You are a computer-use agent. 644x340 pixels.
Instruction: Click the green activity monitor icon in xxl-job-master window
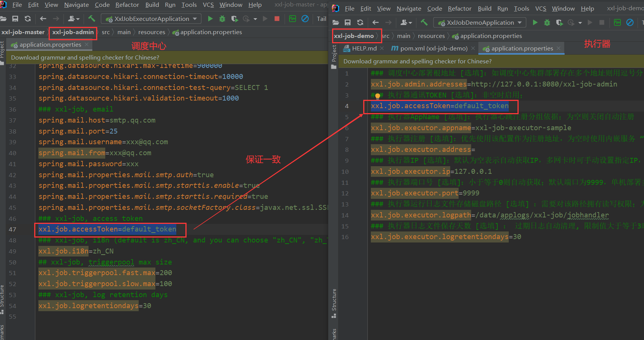(x=293, y=19)
